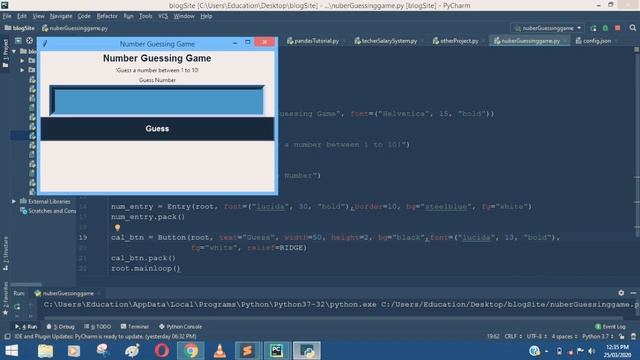Viewport: 640px width, 360px height.
Task: Open 4 spaces indent dropdown
Action: (x=564, y=336)
